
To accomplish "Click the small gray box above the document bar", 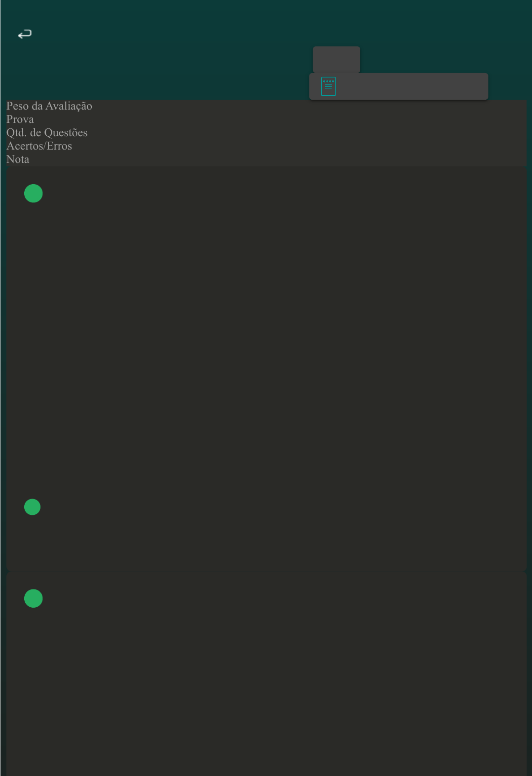I will (337, 59).
